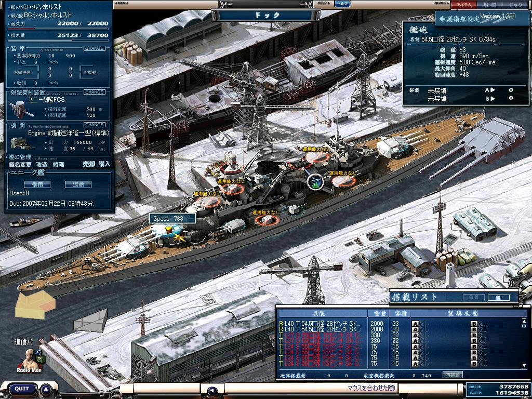Click the round arrow icon in bottom bar

point(212,391)
